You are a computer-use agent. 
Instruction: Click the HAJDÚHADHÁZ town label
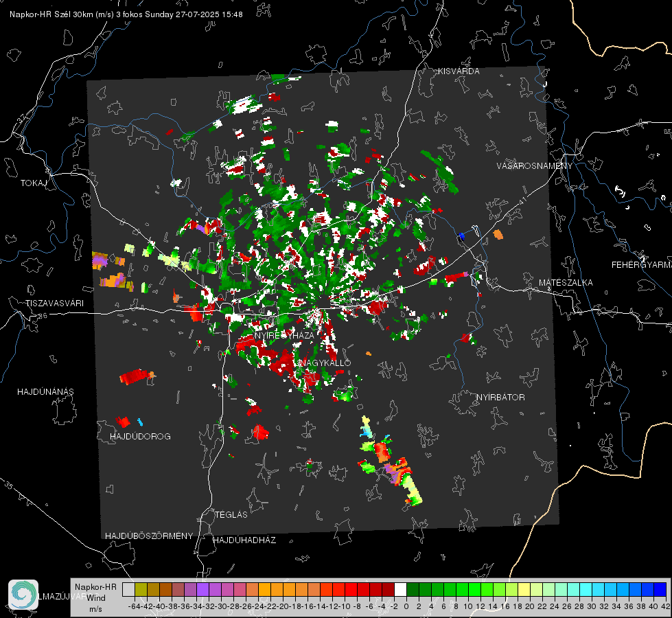245,540
